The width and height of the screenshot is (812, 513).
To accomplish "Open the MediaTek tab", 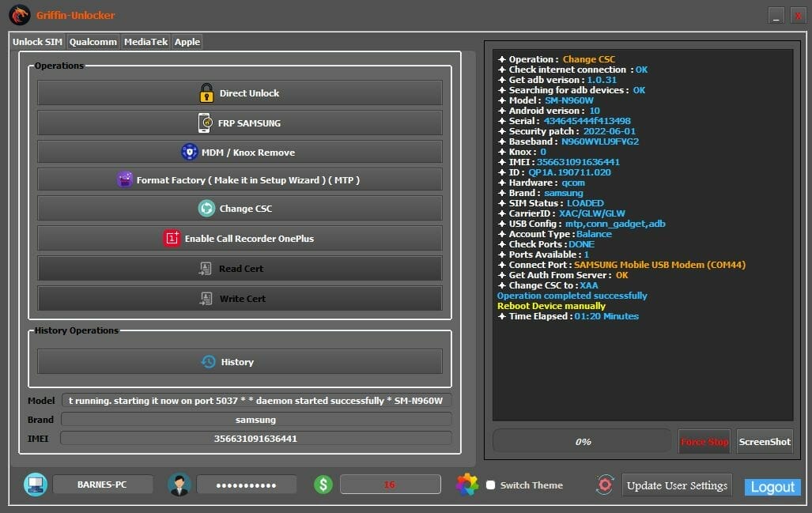I will pos(145,42).
